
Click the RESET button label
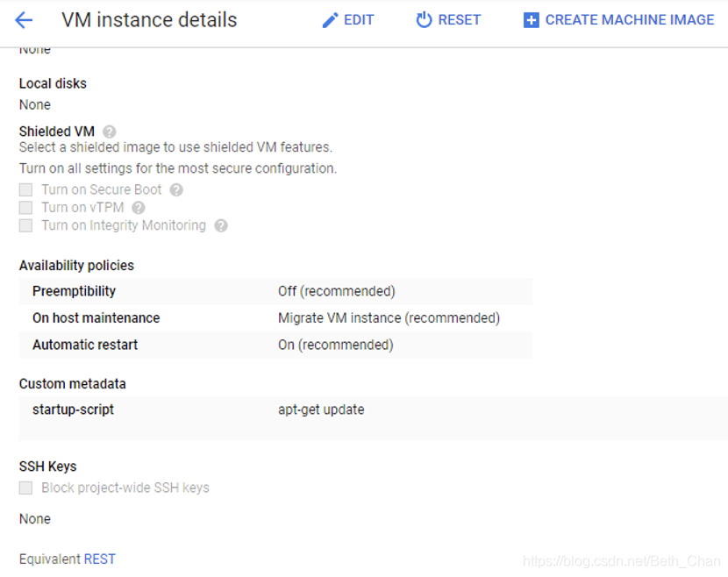[x=460, y=20]
